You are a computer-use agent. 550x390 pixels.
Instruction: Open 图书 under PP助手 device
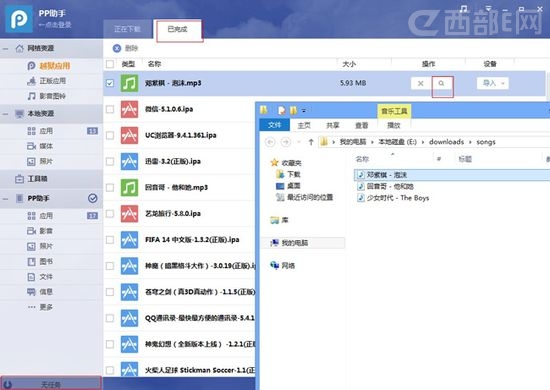click(40, 262)
